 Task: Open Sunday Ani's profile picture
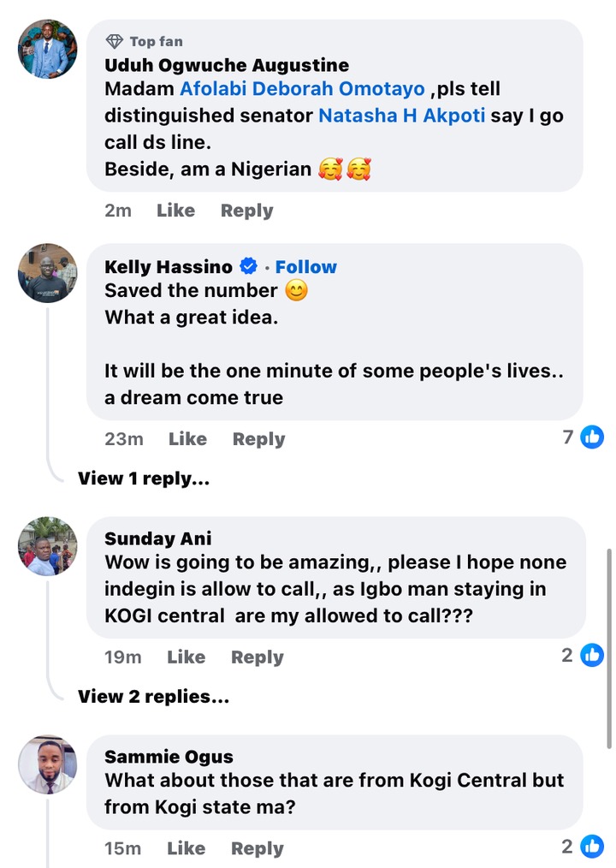tap(48, 546)
